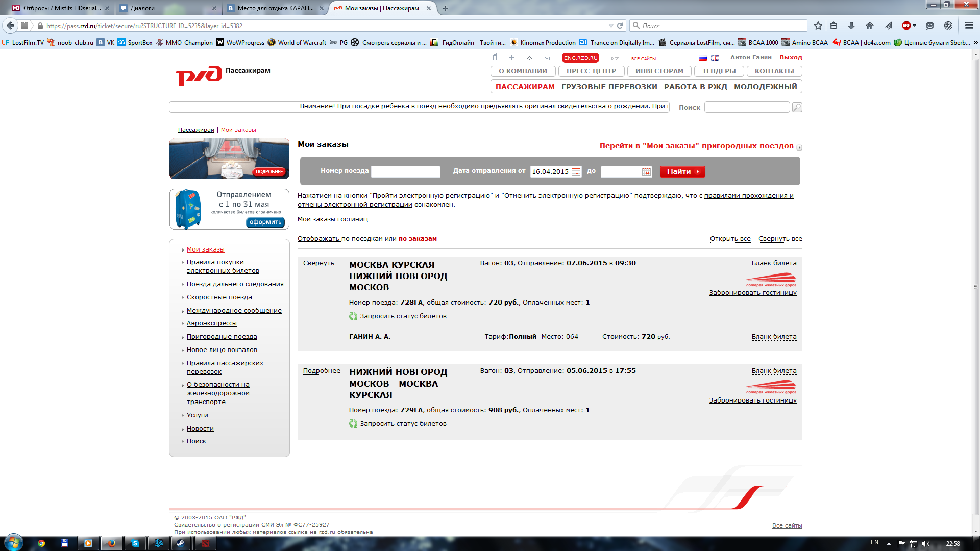Viewport: 980px width, 551px height.
Task: Click the 'ТЕНДЕРЫ' button
Action: click(x=719, y=71)
